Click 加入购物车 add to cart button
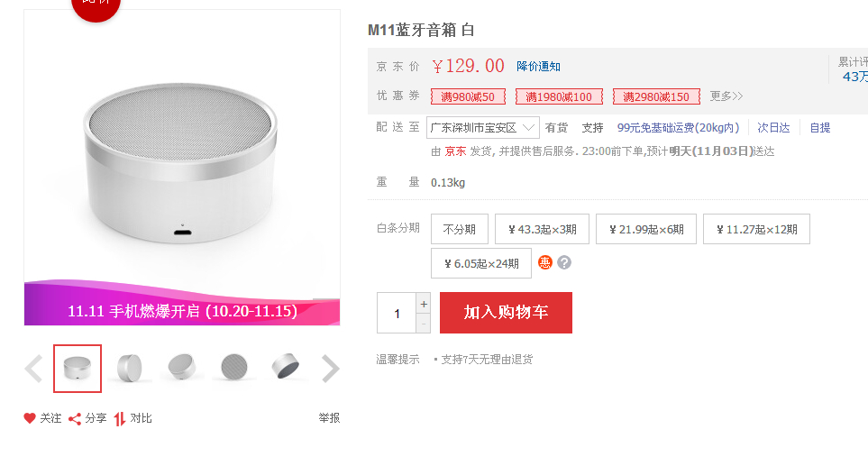This screenshot has height=475, width=868. [x=506, y=313]
